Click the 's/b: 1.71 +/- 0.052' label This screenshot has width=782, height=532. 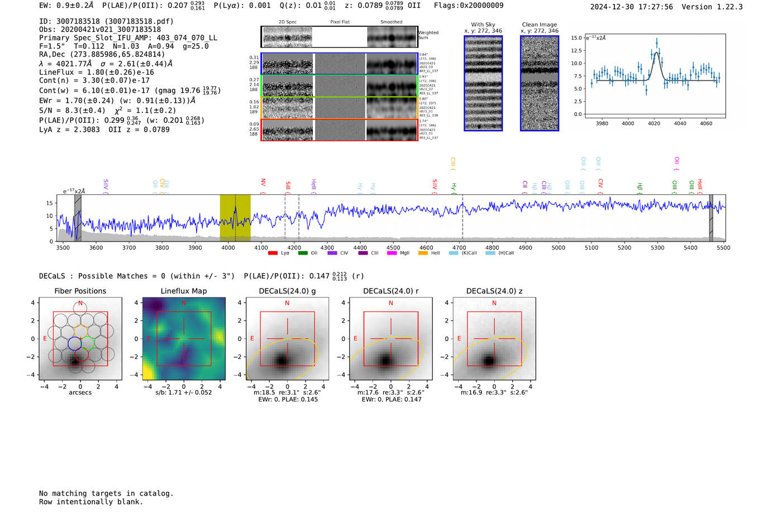[184, 392]
